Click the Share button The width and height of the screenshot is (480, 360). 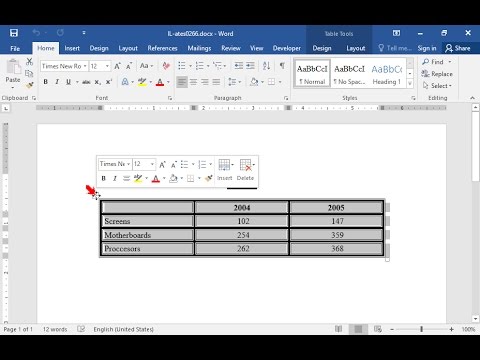click(x=458, y=48)
